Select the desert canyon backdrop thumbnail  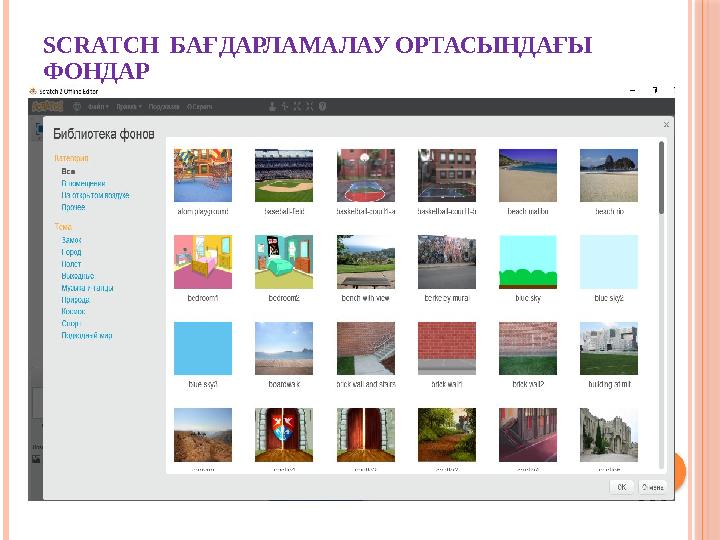click(x=202, y=435)
